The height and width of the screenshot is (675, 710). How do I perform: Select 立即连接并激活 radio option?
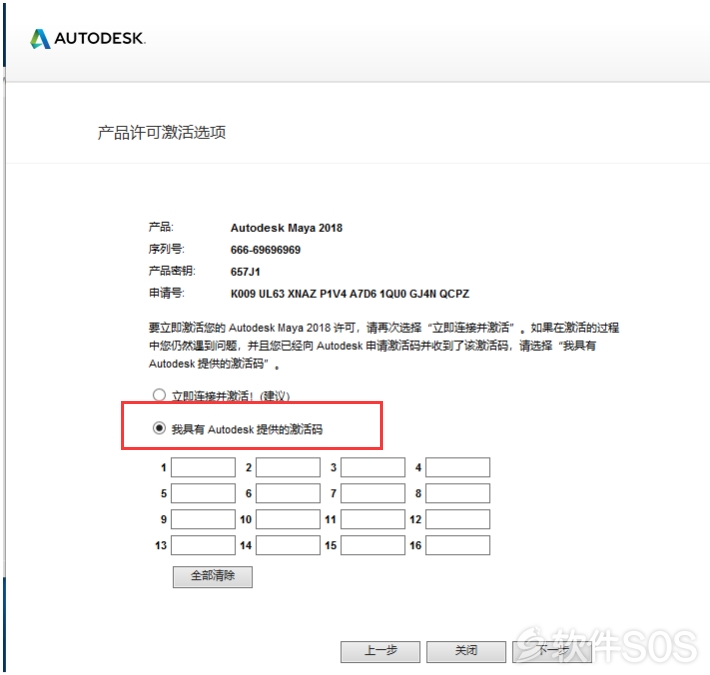(159, 395)
